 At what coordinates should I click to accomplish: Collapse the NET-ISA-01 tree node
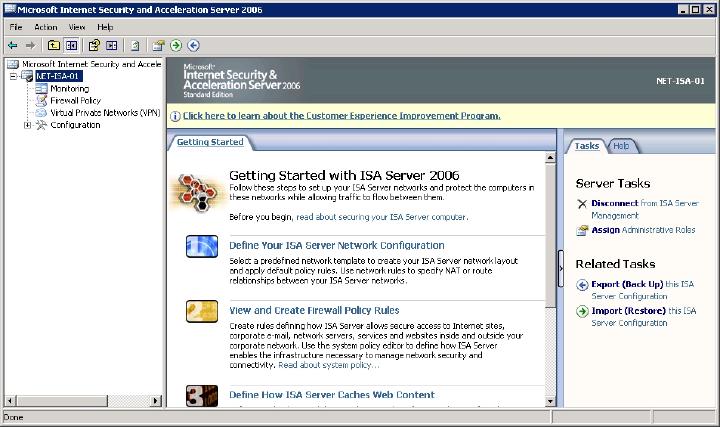point(13,76)
